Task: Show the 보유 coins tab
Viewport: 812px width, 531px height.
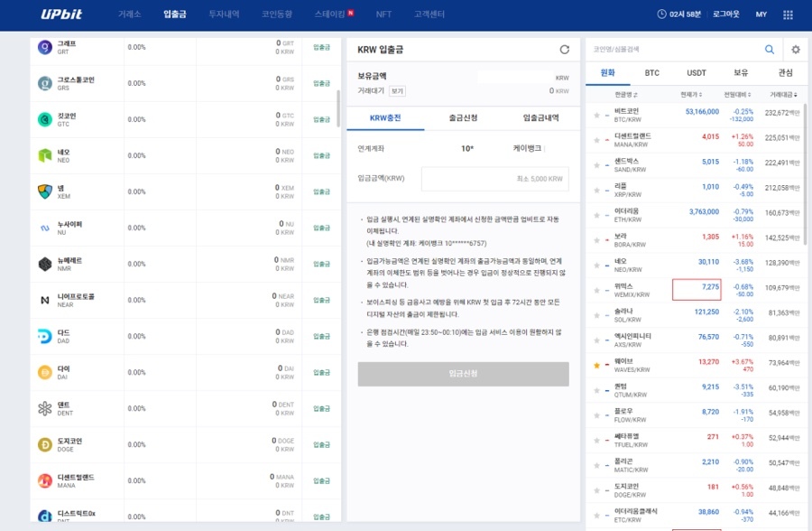Action: pyautogui.click(x=741, y=73)
